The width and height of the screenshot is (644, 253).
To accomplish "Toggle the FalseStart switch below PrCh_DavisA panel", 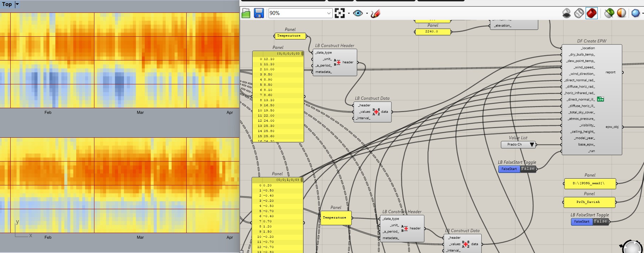I will pos(600,222).
